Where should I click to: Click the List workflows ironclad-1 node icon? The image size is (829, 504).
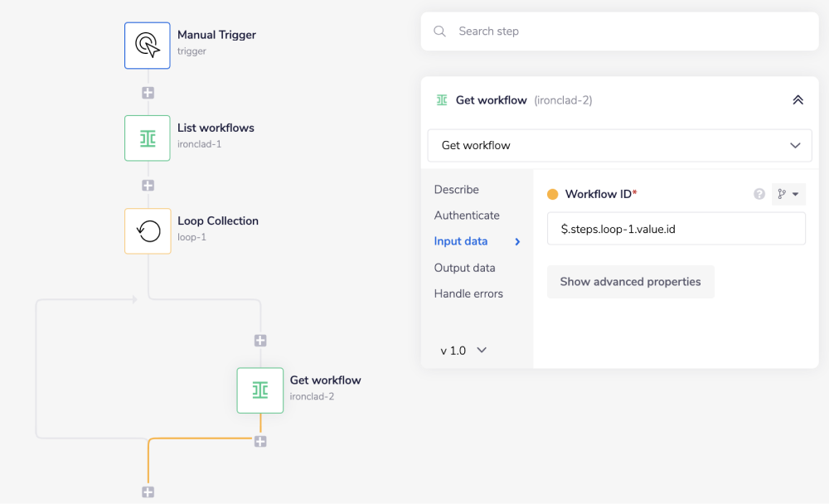pos(148,138)
